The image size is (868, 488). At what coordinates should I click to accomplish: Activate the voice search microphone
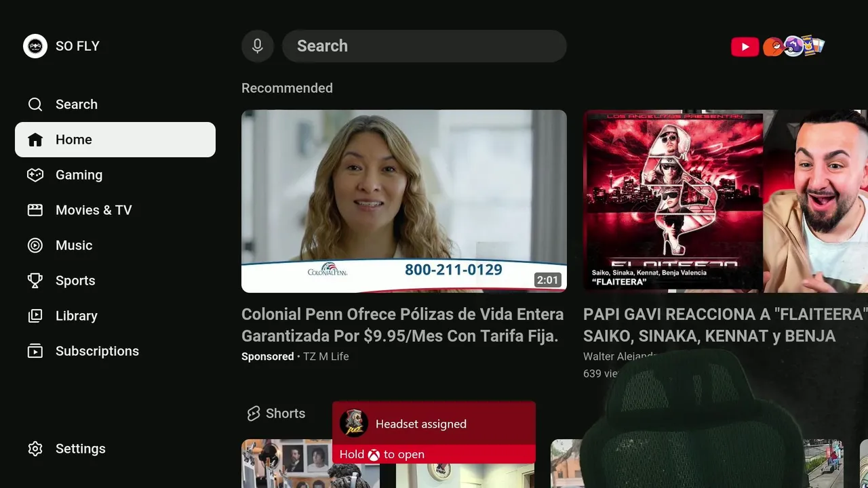point(258,46)
